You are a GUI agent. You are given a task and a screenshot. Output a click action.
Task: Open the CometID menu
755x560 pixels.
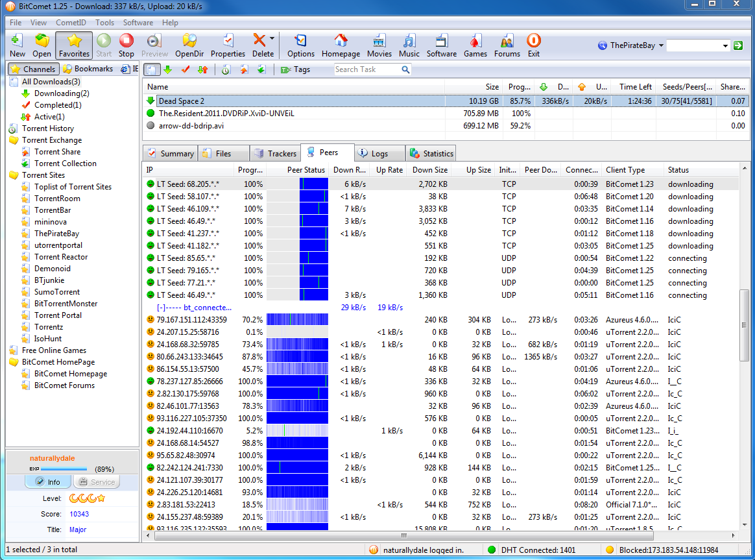tap(71, 23)
